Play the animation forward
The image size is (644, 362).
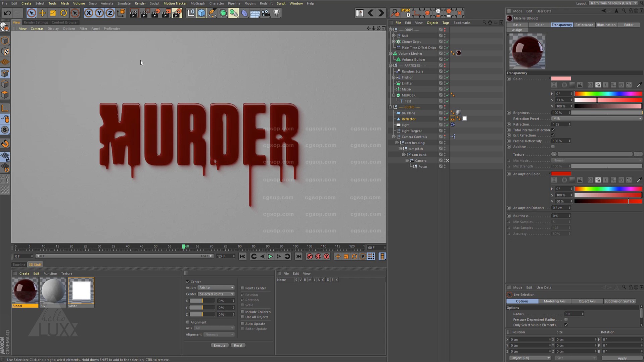coord(270,257)
